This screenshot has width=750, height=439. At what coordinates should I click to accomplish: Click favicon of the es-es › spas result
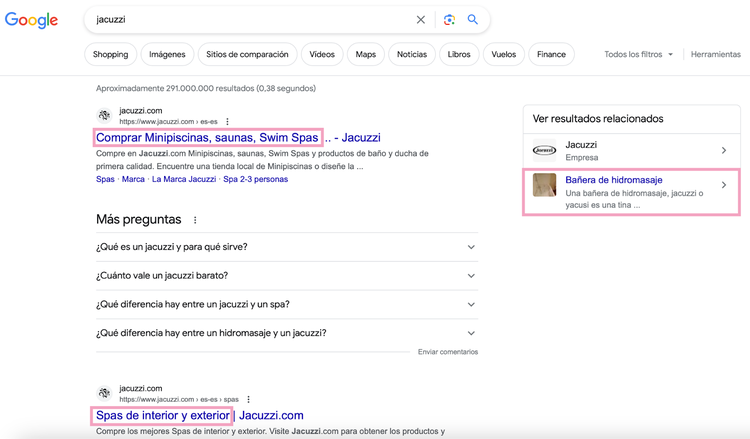click(104, 393)
